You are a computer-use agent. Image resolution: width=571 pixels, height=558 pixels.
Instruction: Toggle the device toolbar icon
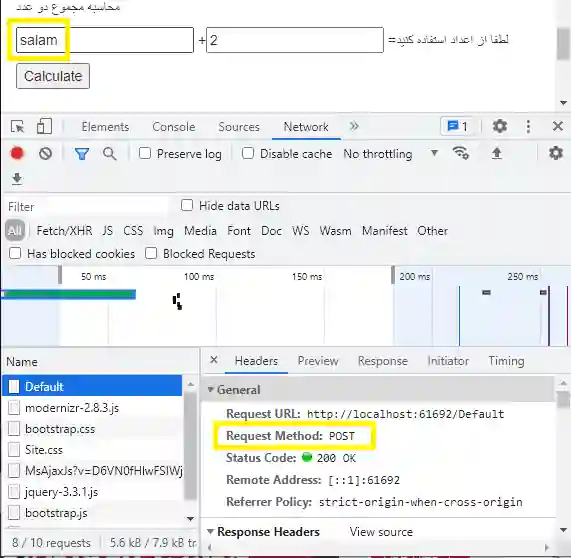44,127
